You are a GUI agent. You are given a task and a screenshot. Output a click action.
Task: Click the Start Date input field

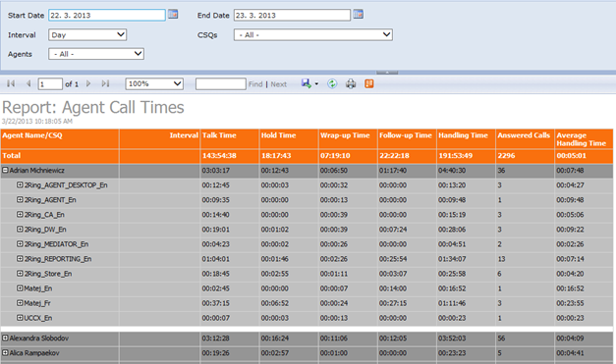(x=107, y=16)
